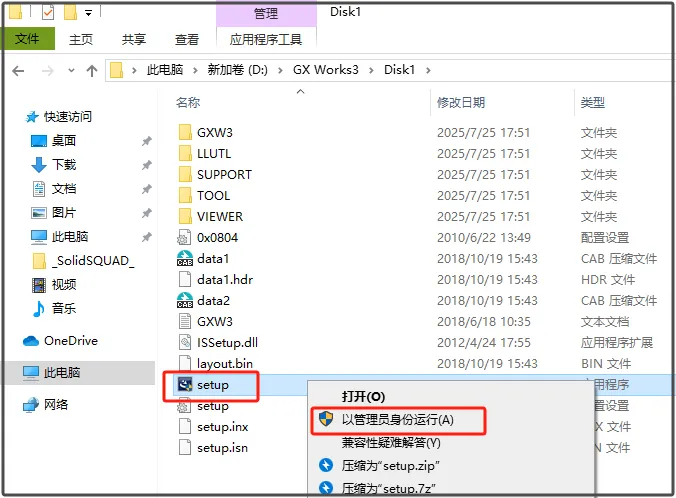Select the ISSetup.dll file icon

(185, 343)
